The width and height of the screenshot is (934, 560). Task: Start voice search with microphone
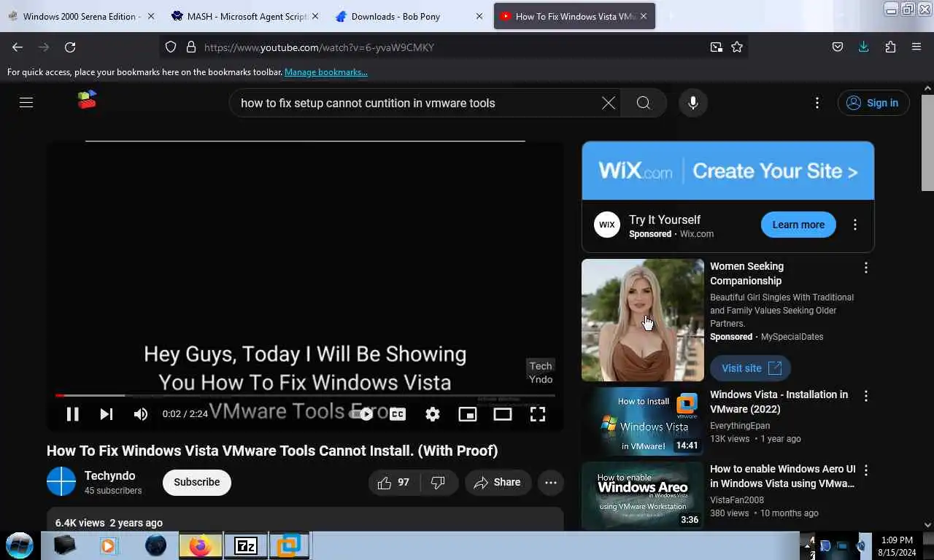[x=693, y=103]
